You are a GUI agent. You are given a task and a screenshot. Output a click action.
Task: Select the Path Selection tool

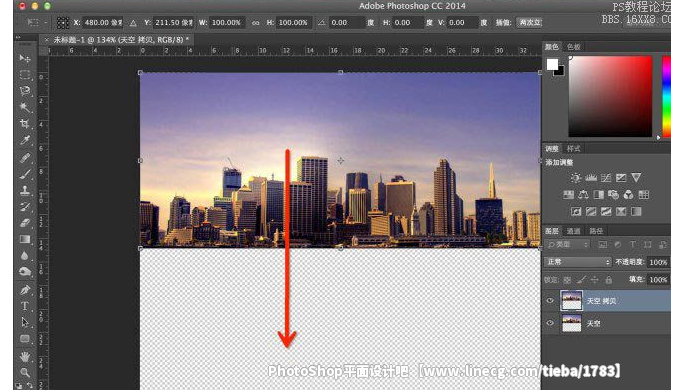coord(25,322)
